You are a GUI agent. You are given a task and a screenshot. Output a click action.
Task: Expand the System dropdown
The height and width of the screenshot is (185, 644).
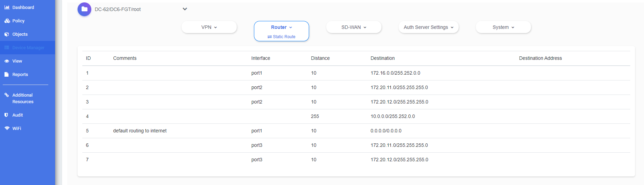tap(503, 27)
